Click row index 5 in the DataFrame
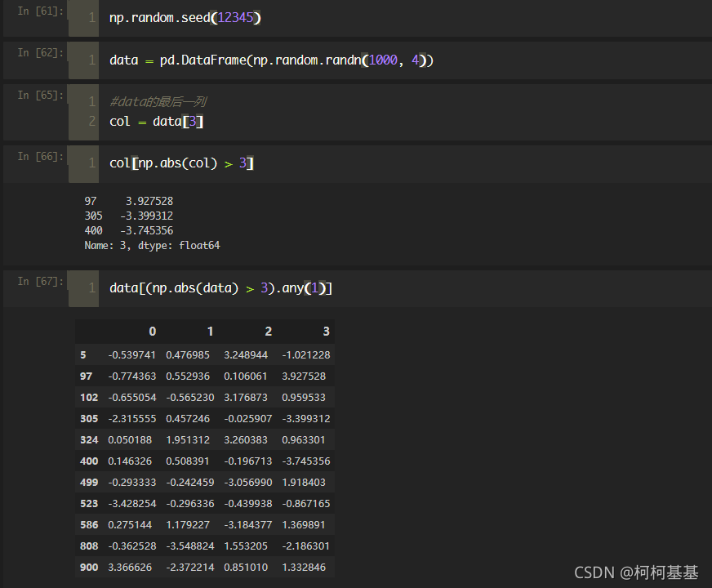 (x=83, y=355)
